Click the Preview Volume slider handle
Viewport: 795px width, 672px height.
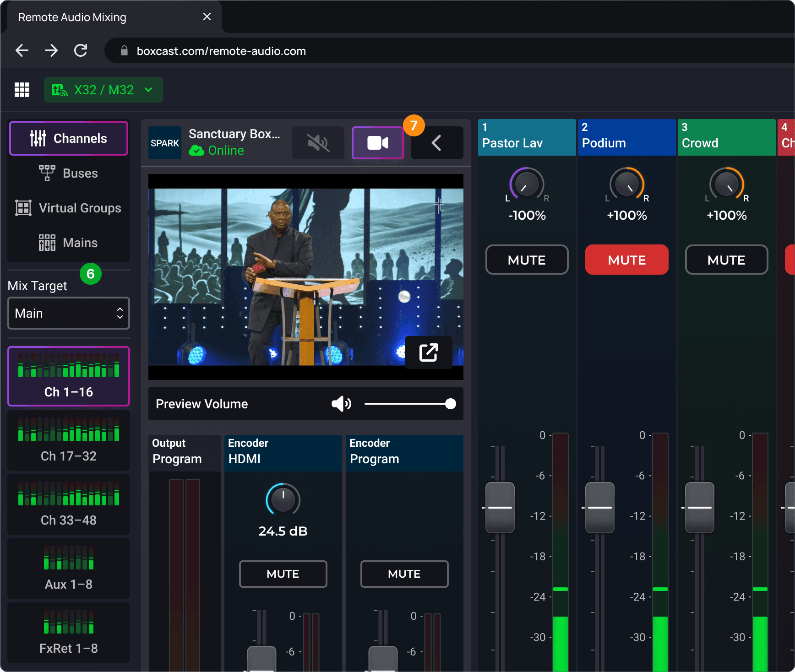pyautogui.click(x=451, y=404)
